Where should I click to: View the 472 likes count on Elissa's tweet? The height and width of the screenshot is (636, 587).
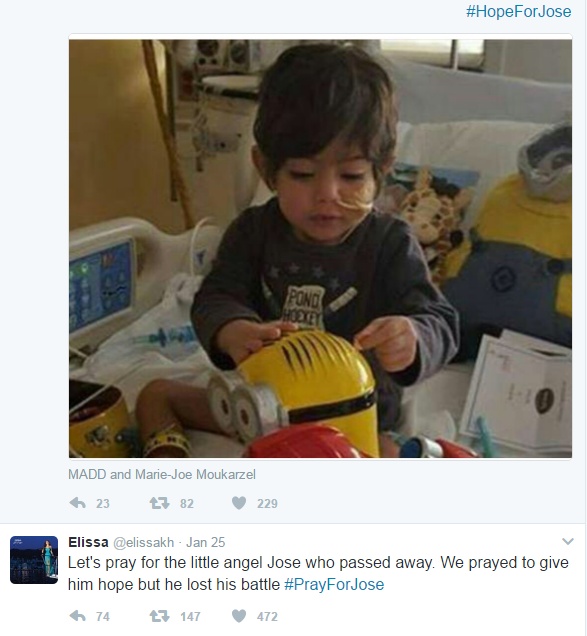267,617
